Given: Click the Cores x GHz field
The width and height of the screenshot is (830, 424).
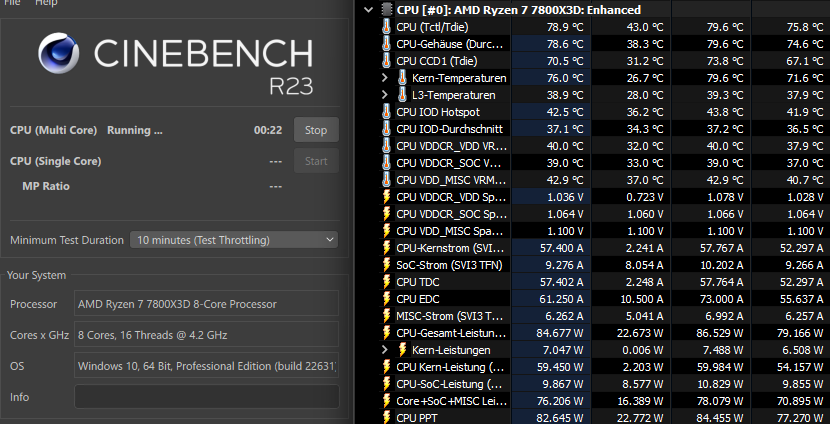Looking at the screenshot, I should point(206,335).
